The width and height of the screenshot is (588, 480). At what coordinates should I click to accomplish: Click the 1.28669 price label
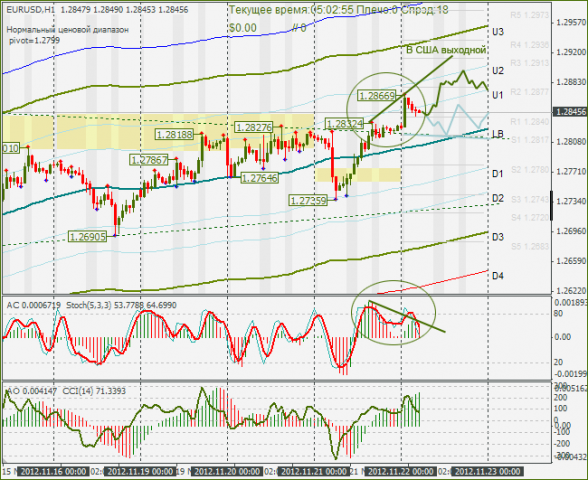[377, 96]
